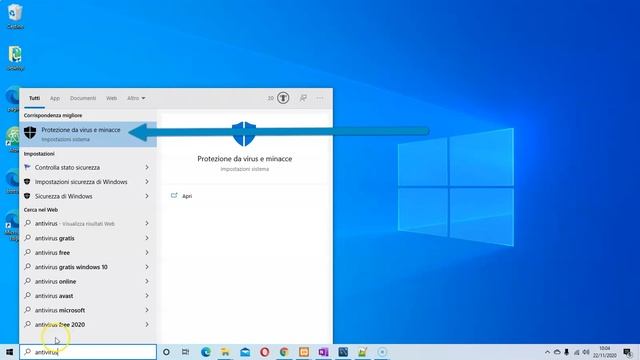Open OneNote from the taskbar
Viewport: 640px width, 360px height.
coord(323,352)
